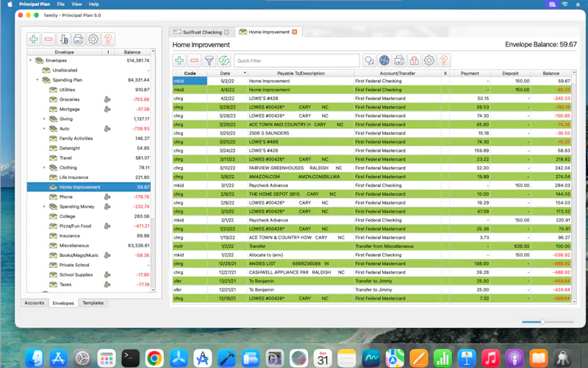Click the Mortgage row flag icon
Screen dimensions: 588x368
tap(107, 109)
